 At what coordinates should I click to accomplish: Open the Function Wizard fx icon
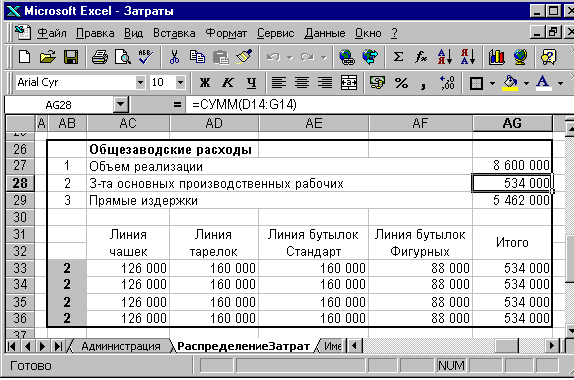[x=421, y=57]
